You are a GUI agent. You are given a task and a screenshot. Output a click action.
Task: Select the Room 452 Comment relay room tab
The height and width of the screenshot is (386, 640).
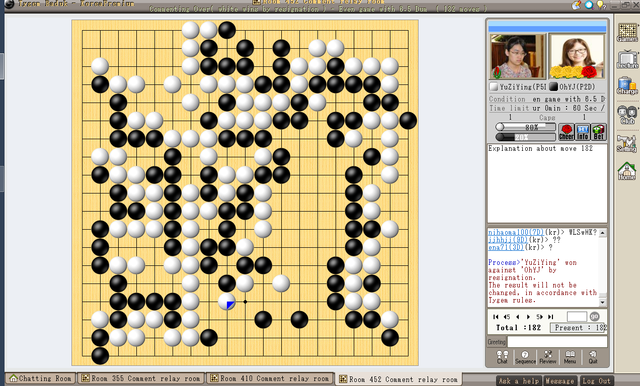[x=398, y=379]
